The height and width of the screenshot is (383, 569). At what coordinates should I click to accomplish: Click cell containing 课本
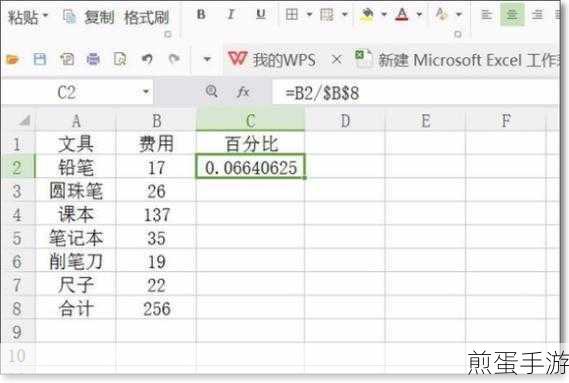(76, 214)
